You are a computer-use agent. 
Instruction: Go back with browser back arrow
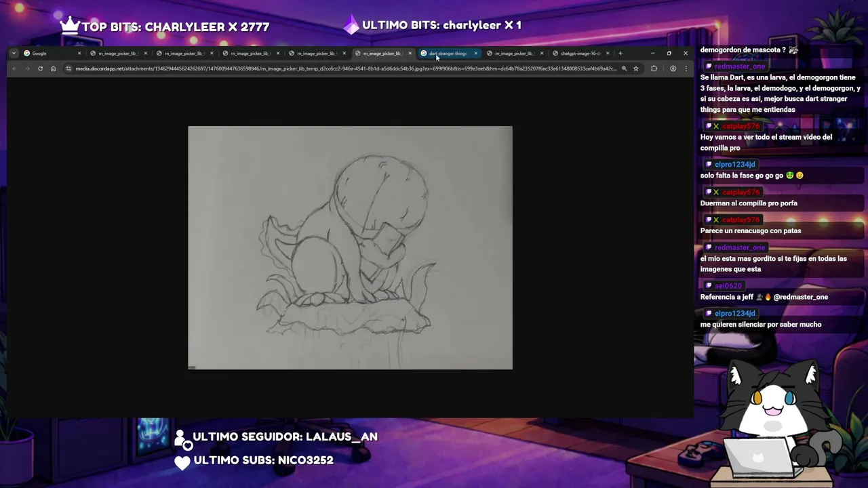pos(15,68)
